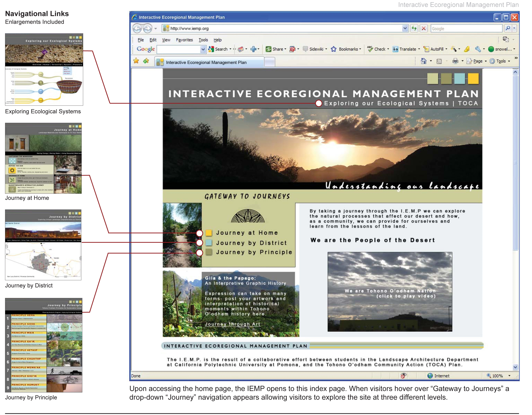Click the Stop loading red X icon

(424, 28)
